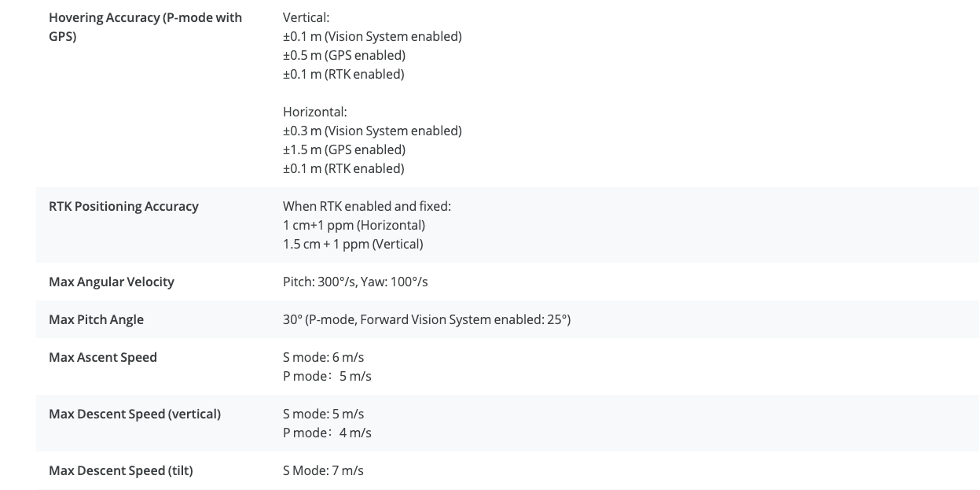Click the Vertical: subheading text

[x=306, y=17]
